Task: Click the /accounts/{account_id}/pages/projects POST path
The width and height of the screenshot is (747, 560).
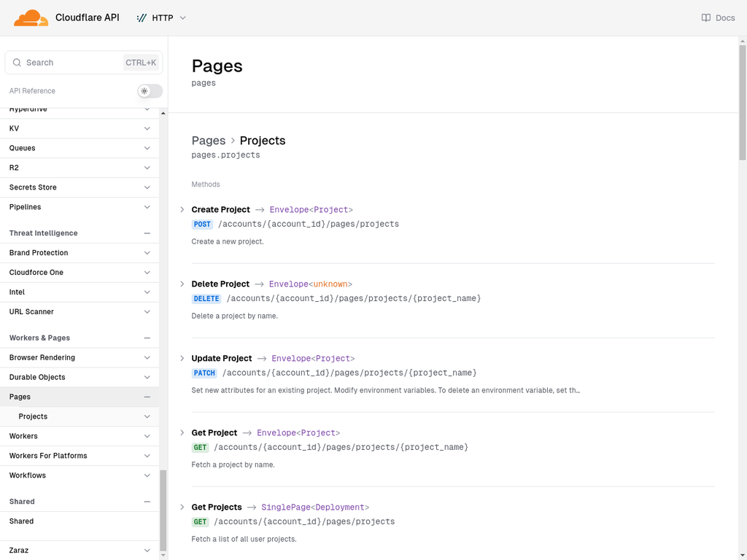Action: pyautogui.click(x=309, y=225)
